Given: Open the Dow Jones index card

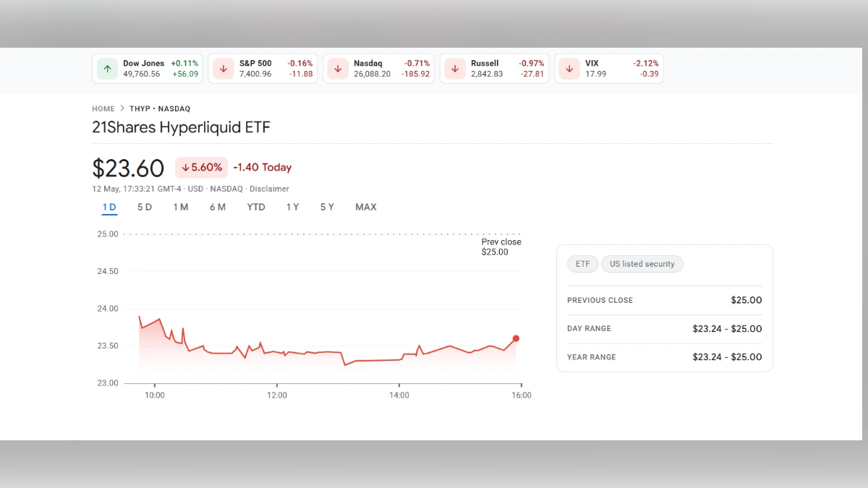Looking at the screenshot, I should click(x=148, y=69).
